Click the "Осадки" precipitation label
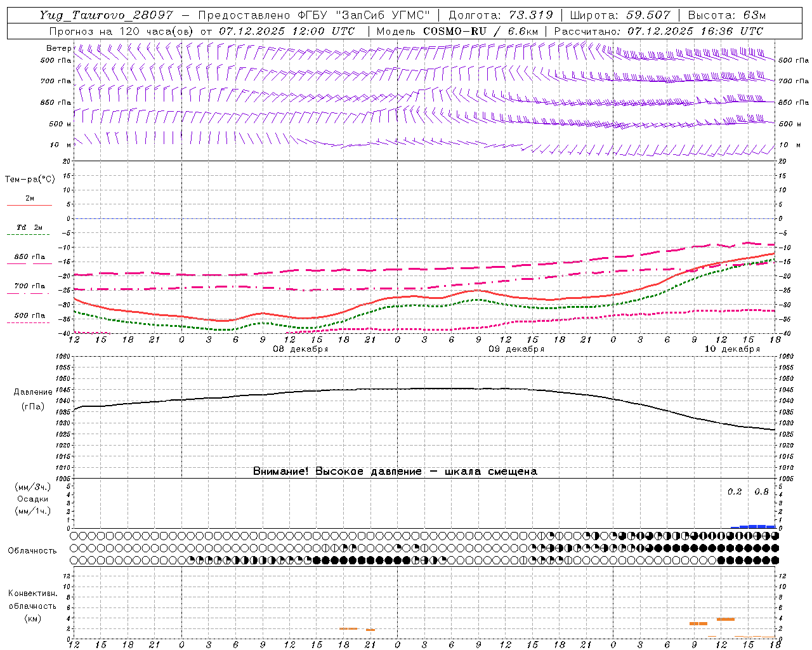Screen dimensions: 812x650 (33, 499)
